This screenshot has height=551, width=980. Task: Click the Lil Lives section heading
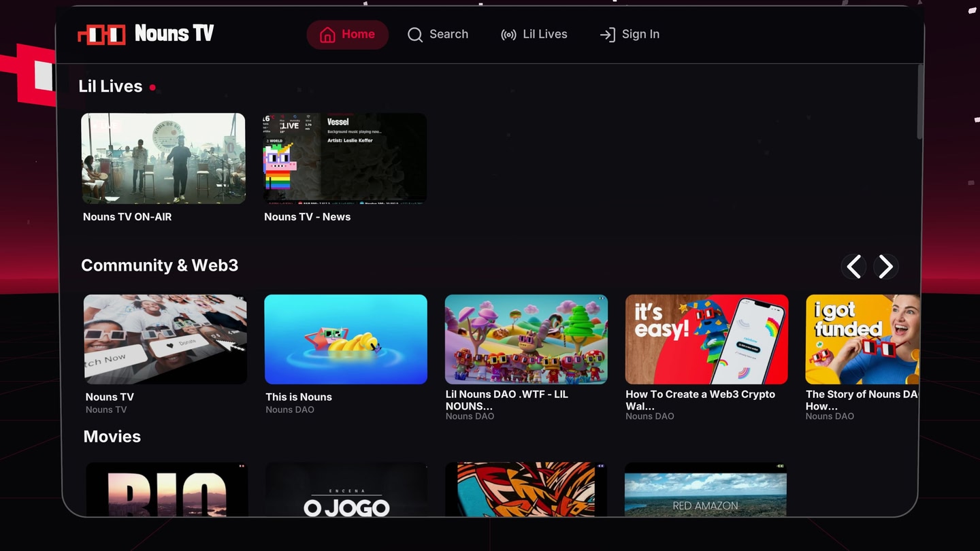click(110, 86)
